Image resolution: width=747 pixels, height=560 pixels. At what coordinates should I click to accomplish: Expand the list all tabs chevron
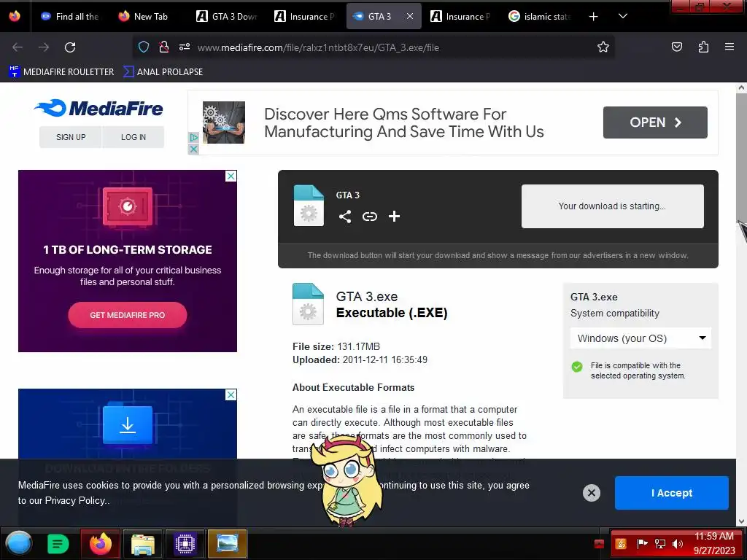(622, 16)
